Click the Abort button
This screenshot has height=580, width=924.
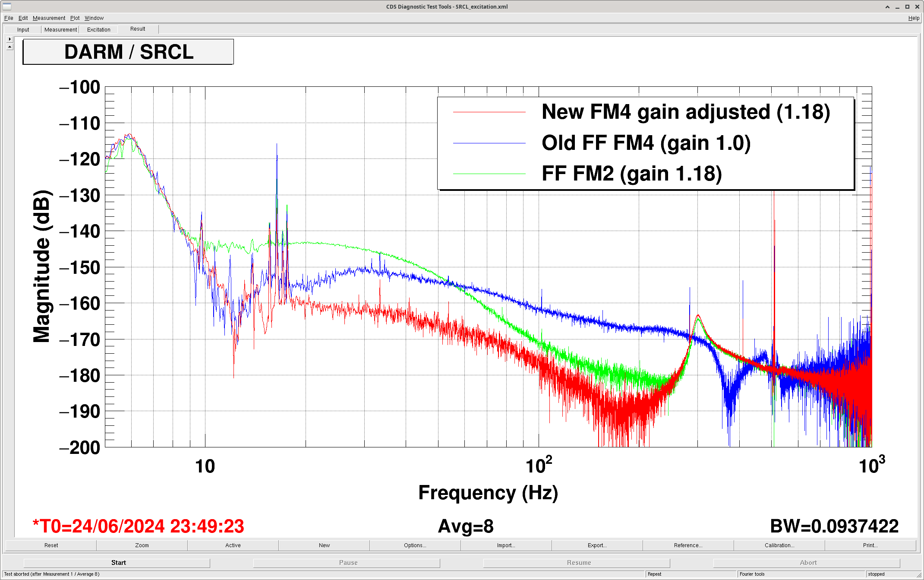click(807, 563)
